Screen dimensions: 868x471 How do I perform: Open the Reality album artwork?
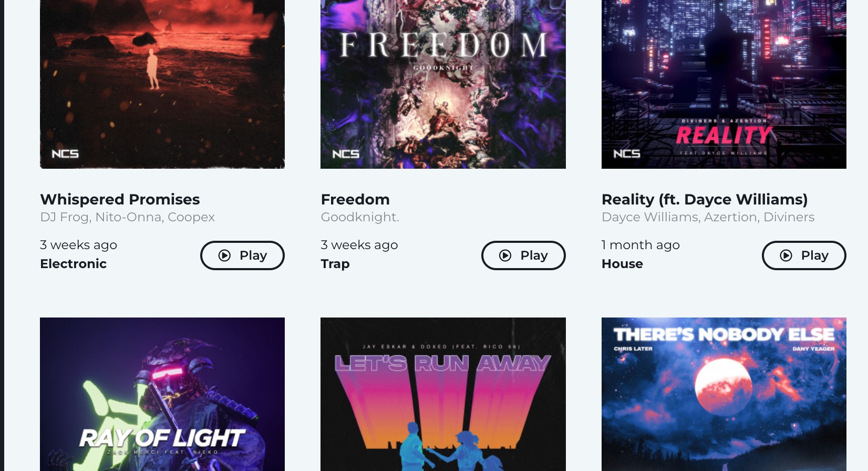point(724,84)
